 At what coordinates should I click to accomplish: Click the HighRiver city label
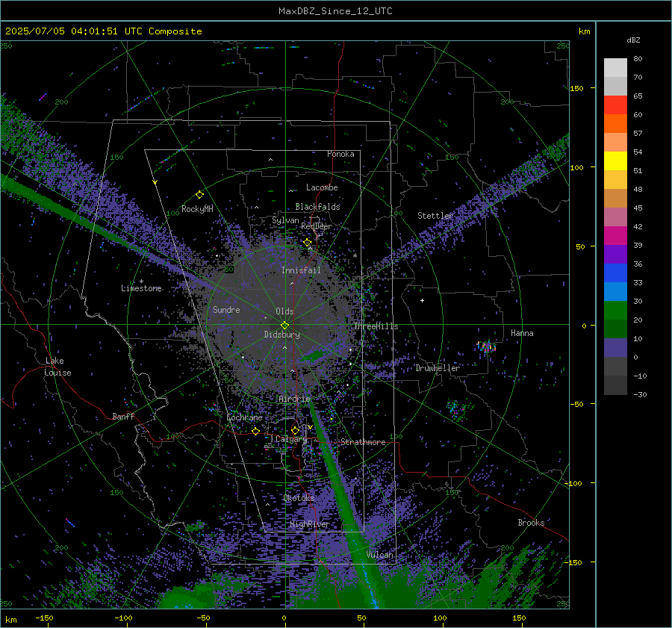click(309, 524)
